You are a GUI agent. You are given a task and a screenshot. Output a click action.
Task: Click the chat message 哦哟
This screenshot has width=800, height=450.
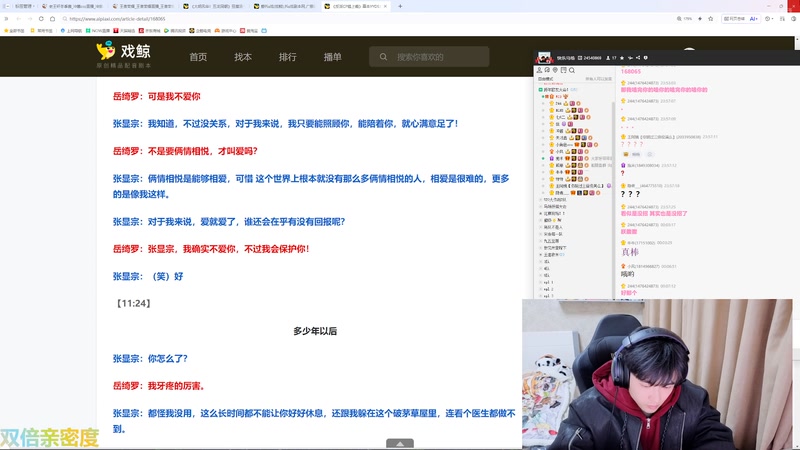[628, 274]
